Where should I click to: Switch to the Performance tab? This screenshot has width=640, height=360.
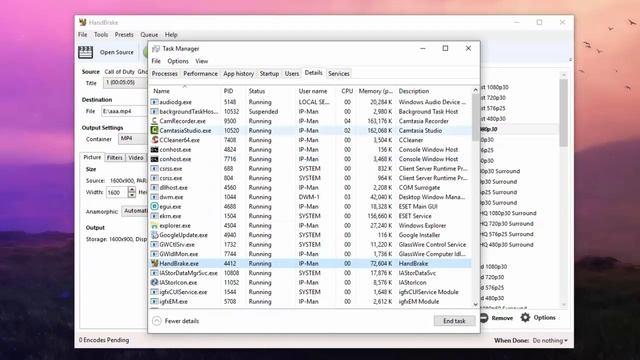tap(200, 73)
